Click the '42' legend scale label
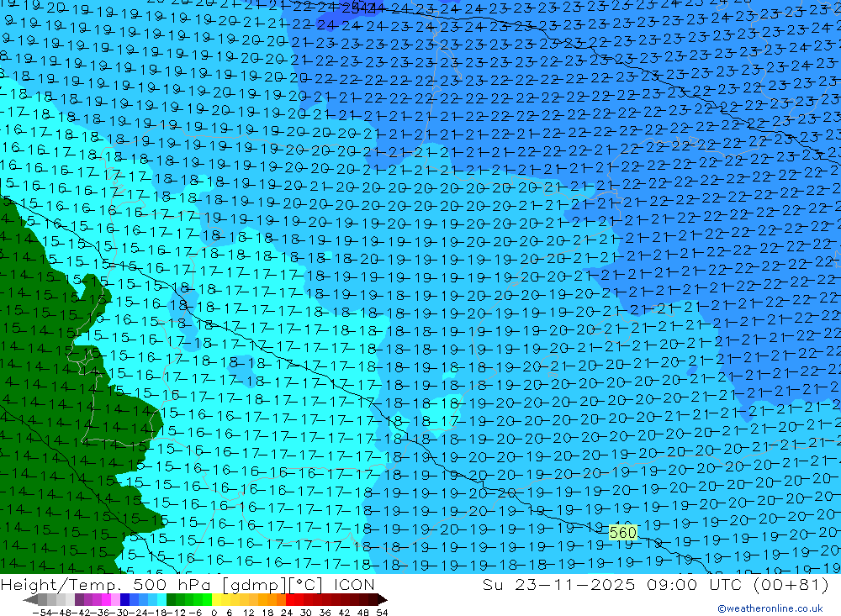This screenshot has height=616, width=841. tap(344, 613)
